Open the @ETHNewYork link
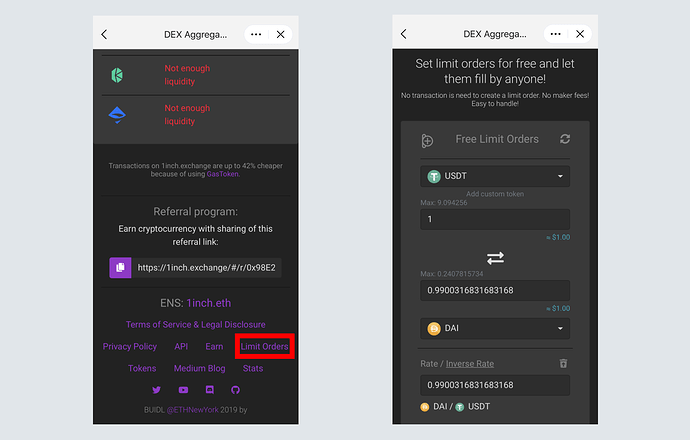 tap(192, 410)
